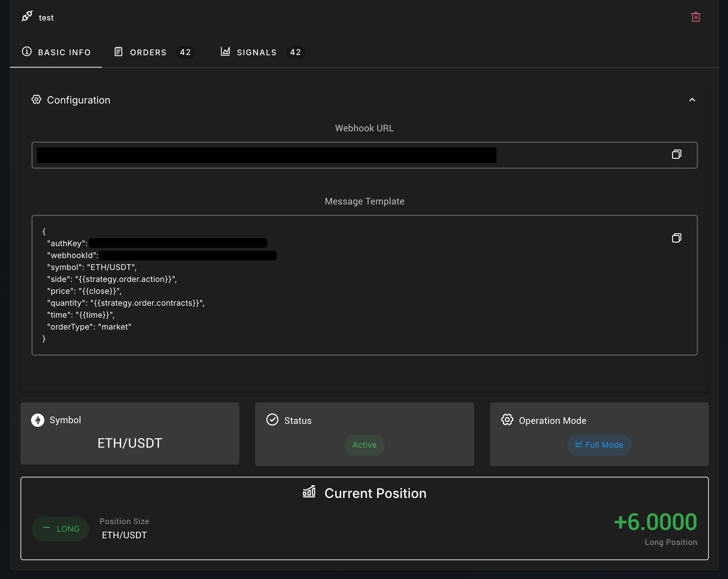Image resolution: width=728 pixels, height=579 pixels.
Task: Toggle the Full Mode operation setting
Action: click(599, 445)
